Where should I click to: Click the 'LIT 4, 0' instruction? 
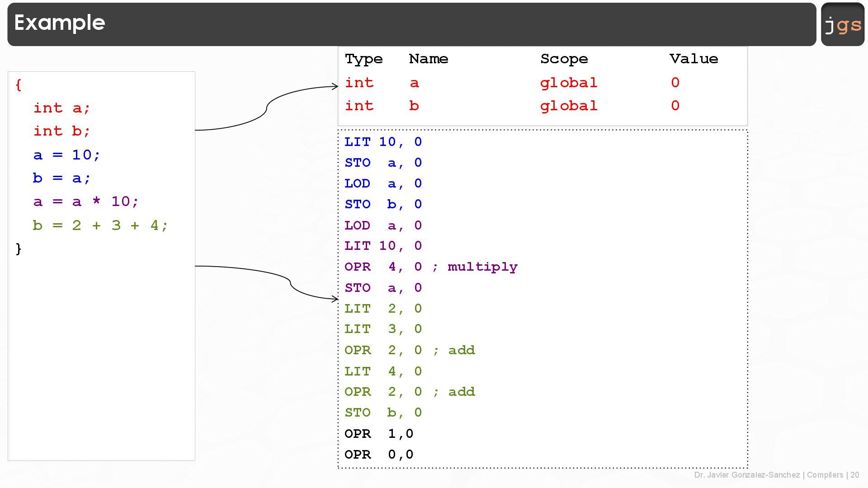click(x=383, y=371)
